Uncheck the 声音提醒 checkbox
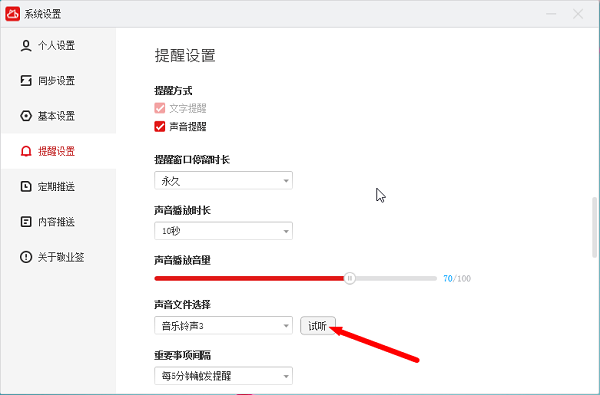Viewport: 600px width, 395px height. tap(160, 126)
